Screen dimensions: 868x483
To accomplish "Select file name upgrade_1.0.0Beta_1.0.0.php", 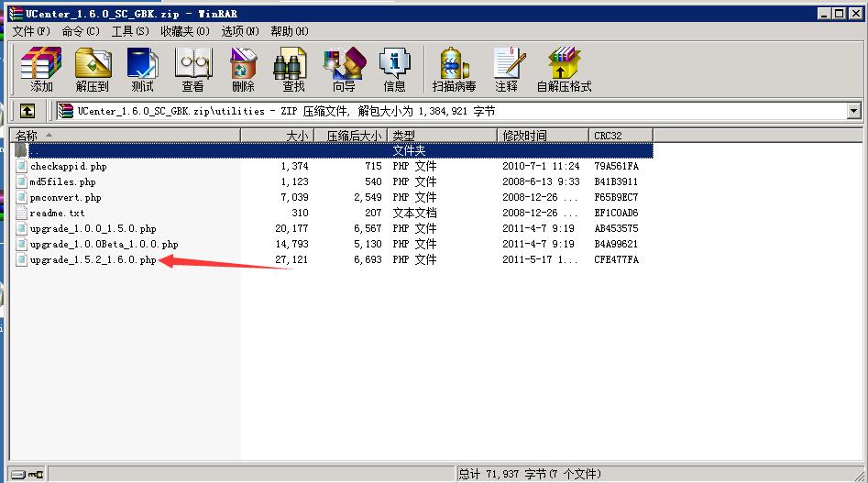I will click(104, 244).
